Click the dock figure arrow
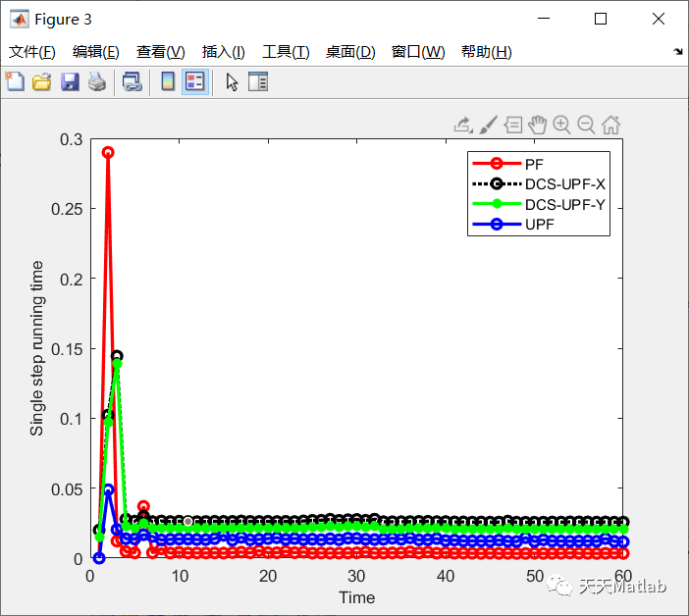This screenshot has height=616, width=689. click(678, 52)
